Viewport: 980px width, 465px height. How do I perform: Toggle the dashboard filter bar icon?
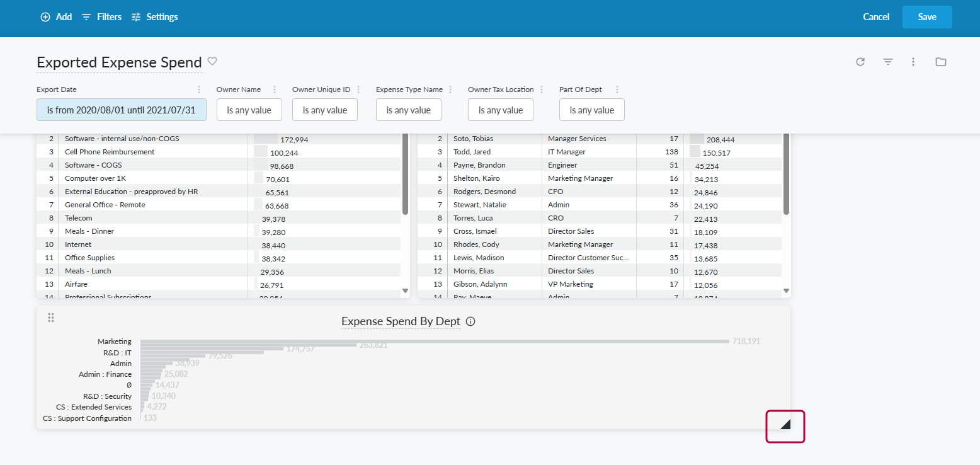(888, 62)
